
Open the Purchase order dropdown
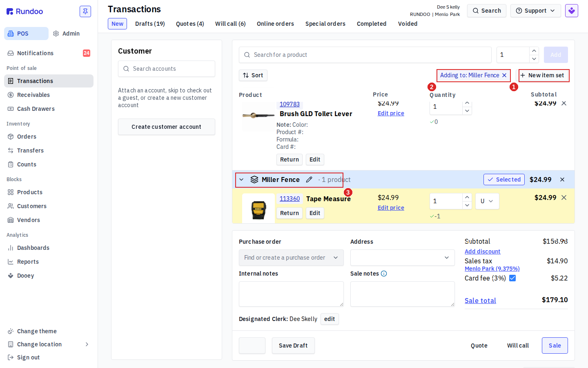(291, 258)
